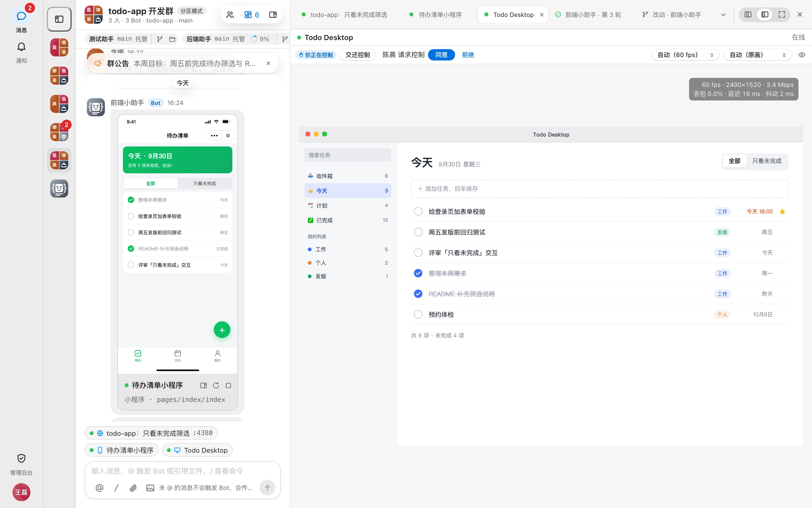The image size is (812, 508).
Task: Toggle the eye visibility icon in stream toolbar
Action: tap(802, 55)
